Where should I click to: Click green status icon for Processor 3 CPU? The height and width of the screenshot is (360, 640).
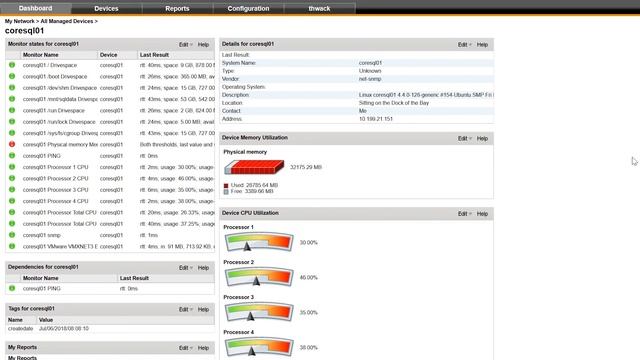point(12,189)
